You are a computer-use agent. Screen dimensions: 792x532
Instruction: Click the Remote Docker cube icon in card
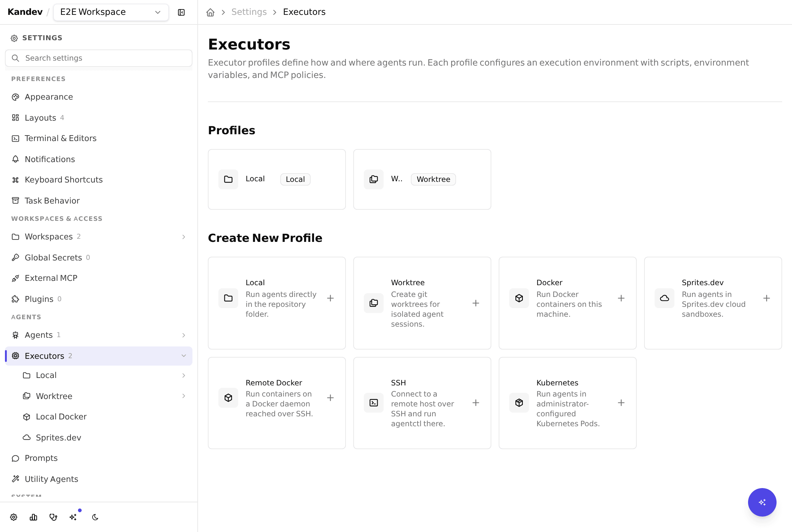coord(228,398)
